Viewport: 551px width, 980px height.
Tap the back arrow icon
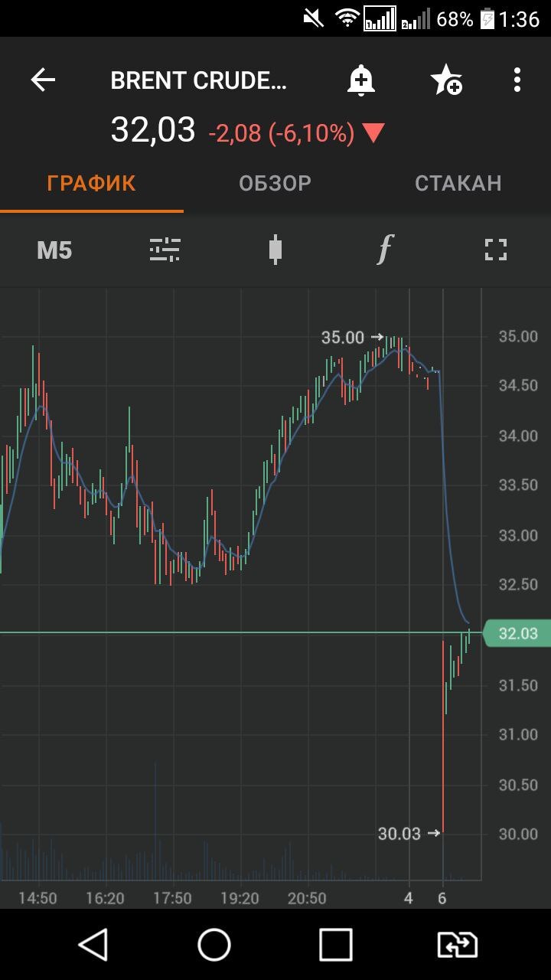pos(43,80)
